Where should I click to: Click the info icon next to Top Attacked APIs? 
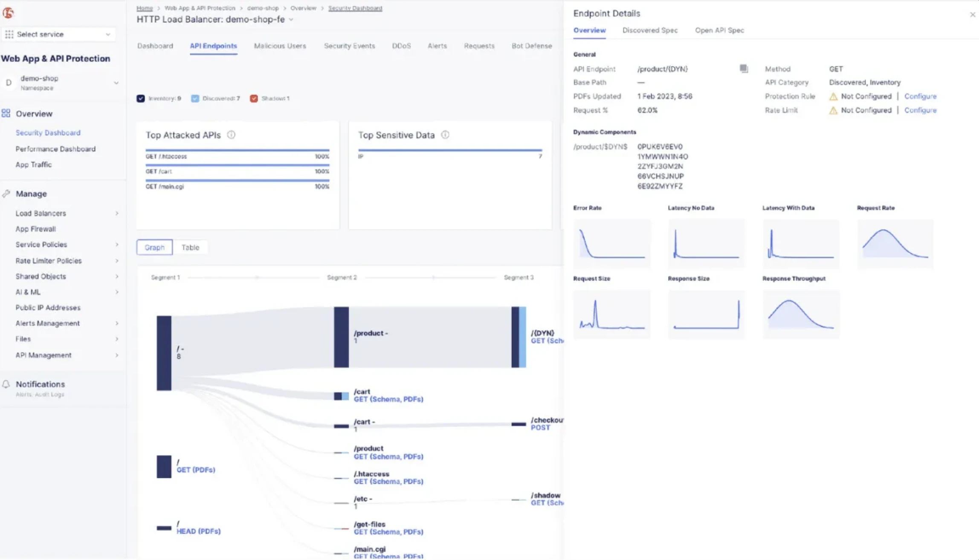tap(232, 135)
